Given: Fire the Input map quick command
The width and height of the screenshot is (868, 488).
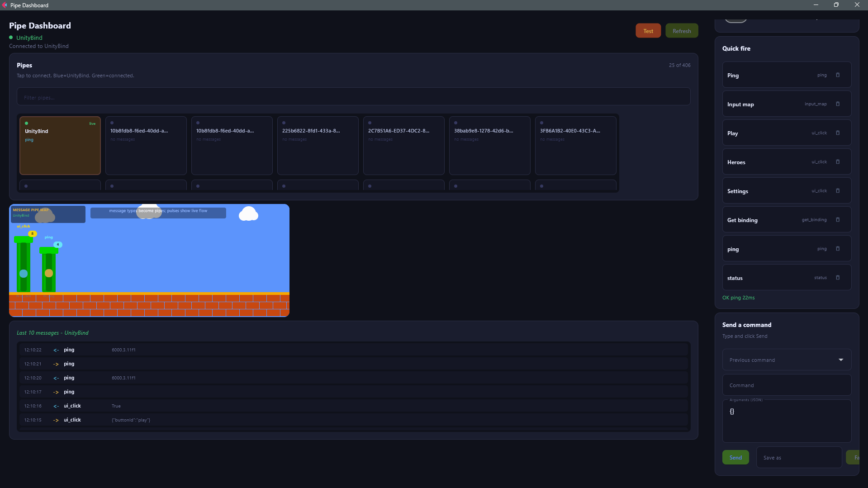Looking at the screenshot, I should tap(787, 104).
